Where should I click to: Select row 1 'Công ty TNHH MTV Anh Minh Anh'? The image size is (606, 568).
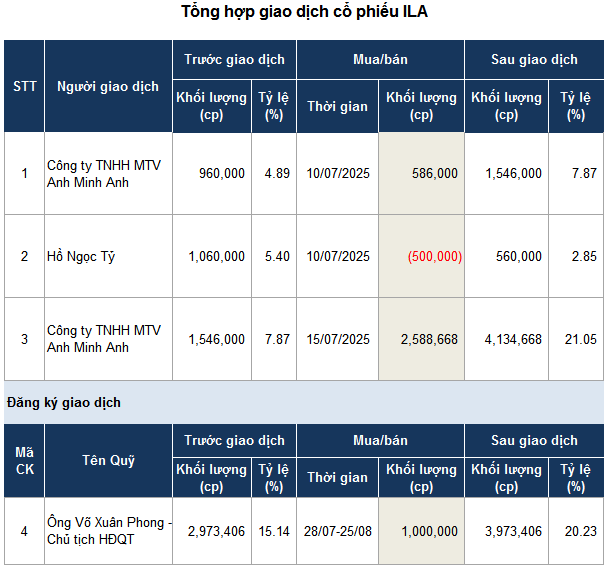104,173
